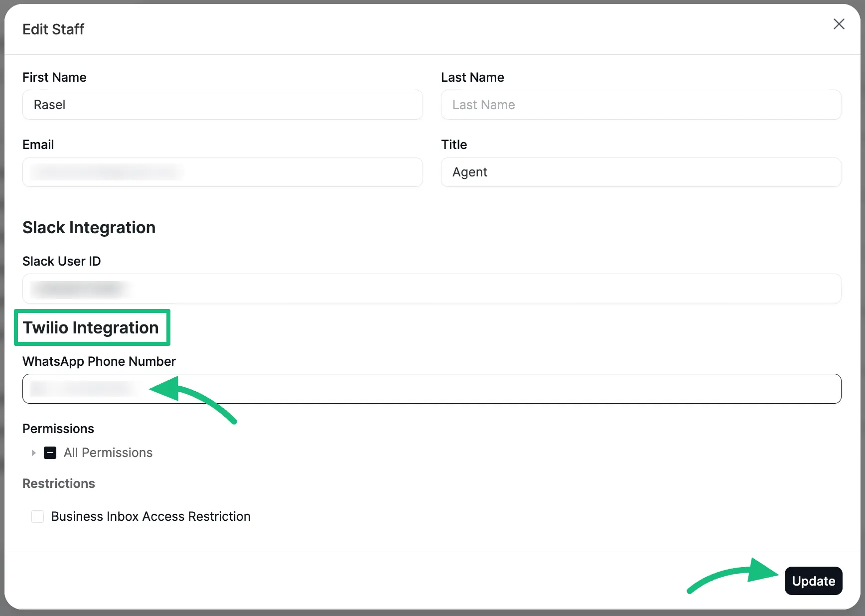Select the Email input field
865x616 pixels.
(222, 172)
